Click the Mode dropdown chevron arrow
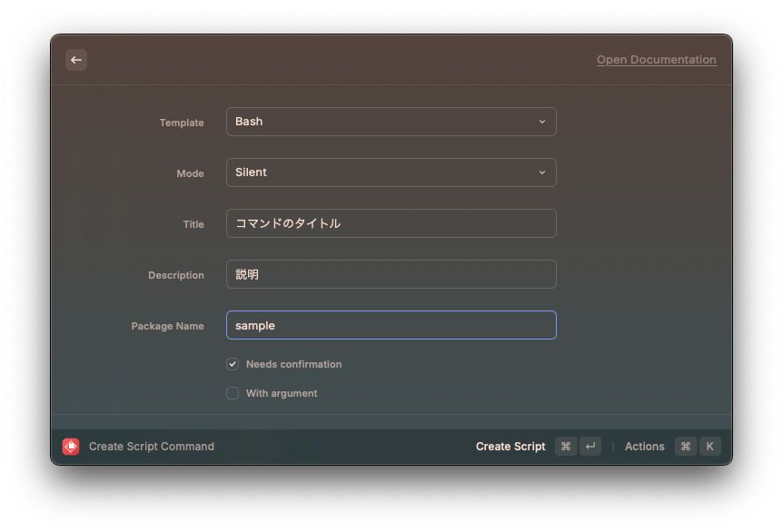Screen dimensions: 783x532 click(541, 172)
